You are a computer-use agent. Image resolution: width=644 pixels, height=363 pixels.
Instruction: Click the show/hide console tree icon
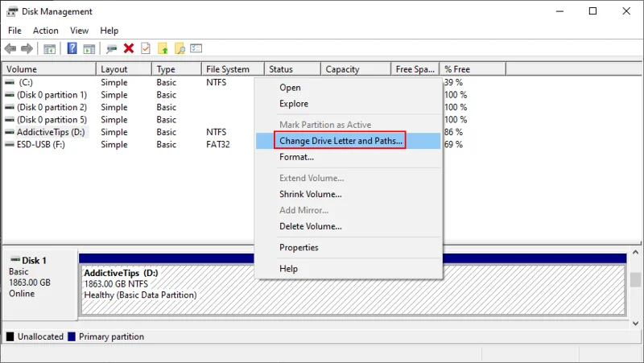[50, 49]
